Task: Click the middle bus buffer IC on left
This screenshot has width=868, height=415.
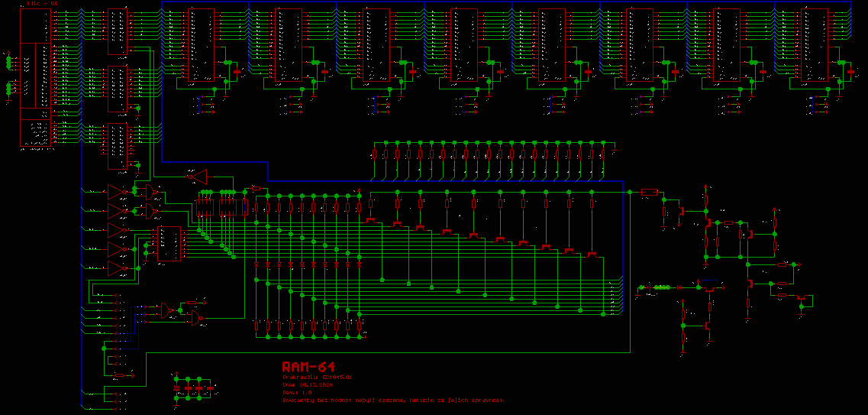Action: 118,89
